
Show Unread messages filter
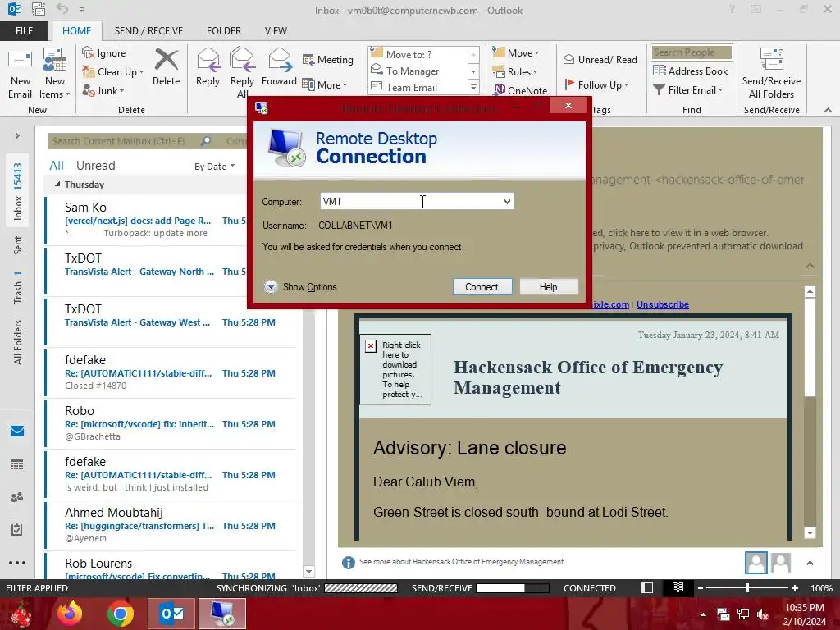(x=95, y=166)
